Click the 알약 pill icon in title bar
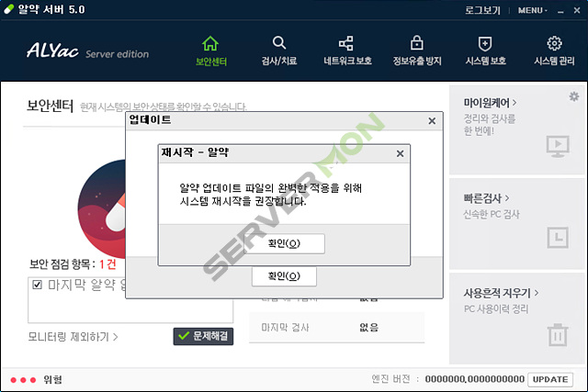The image size is (588, 392). (9, 9)
